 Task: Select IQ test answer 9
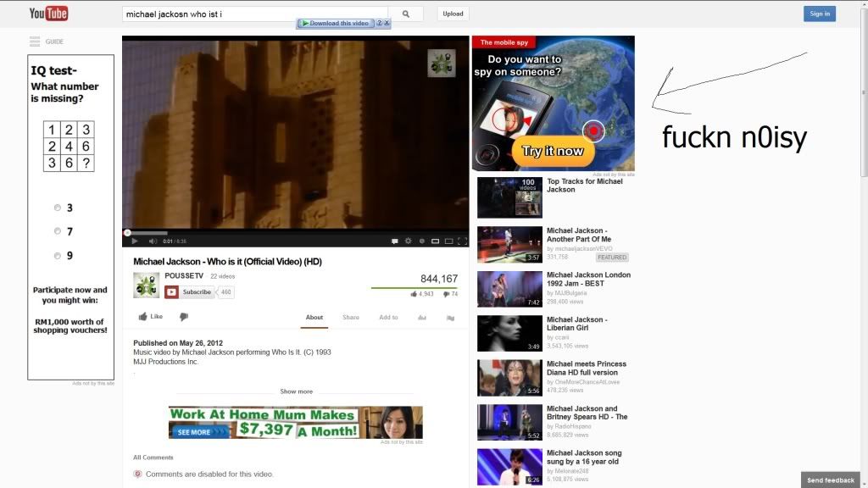pos(58,256)
